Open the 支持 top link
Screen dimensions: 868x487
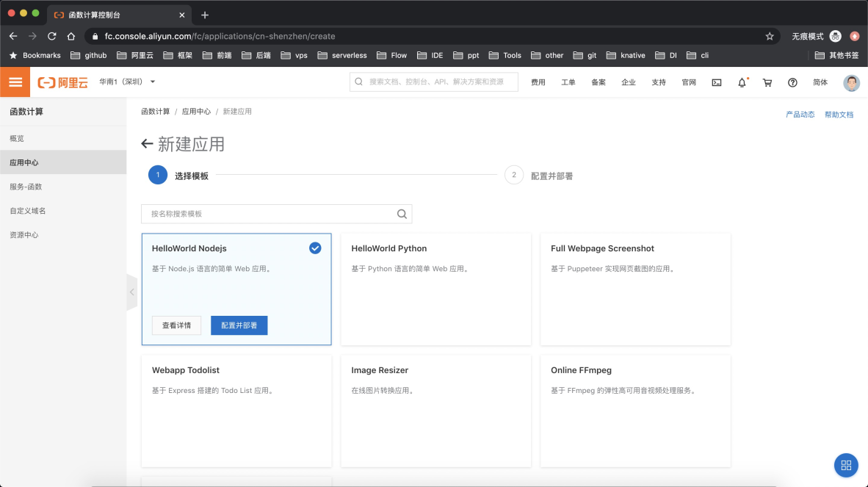[x=658, y=82]
